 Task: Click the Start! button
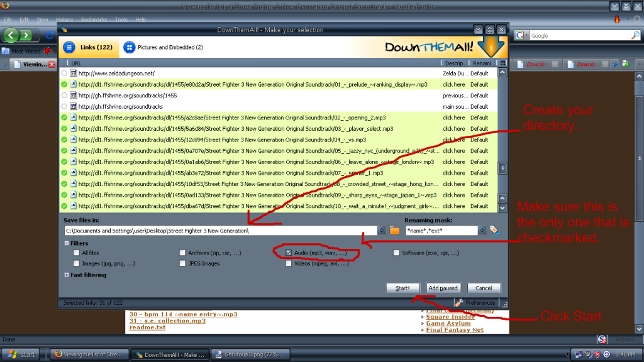pyautogui.click(x=403, y=288)
